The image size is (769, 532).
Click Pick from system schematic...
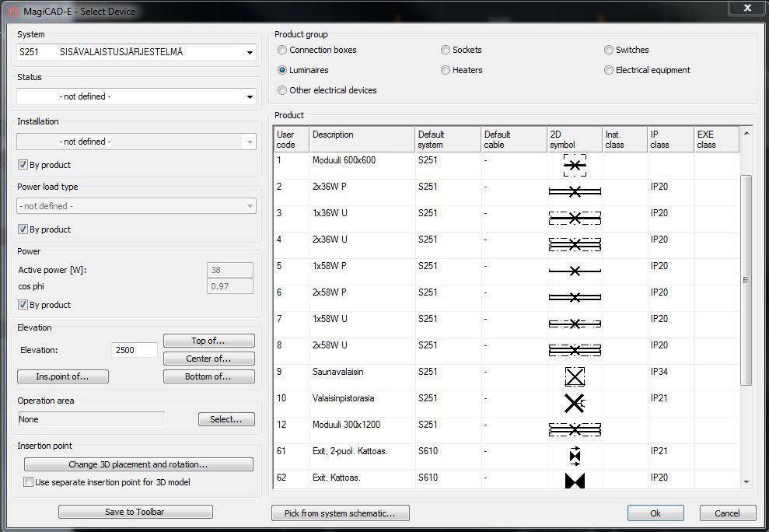(341, 513)
